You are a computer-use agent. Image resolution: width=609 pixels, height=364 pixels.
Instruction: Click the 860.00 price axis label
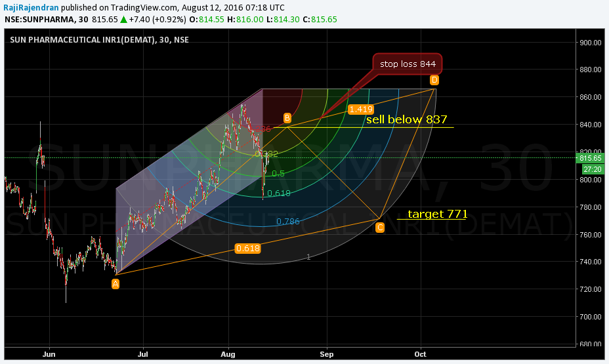click(591, 97)
